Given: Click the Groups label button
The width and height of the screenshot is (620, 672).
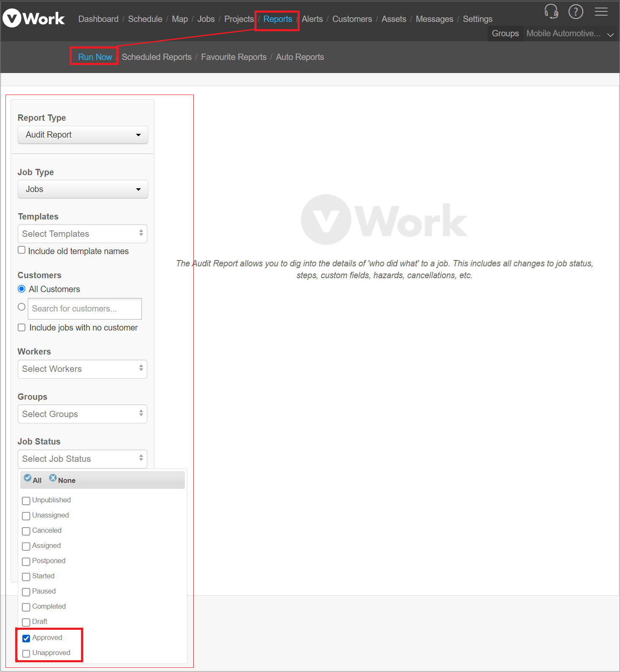Looking at the screenshot, I should coord(505,33).
